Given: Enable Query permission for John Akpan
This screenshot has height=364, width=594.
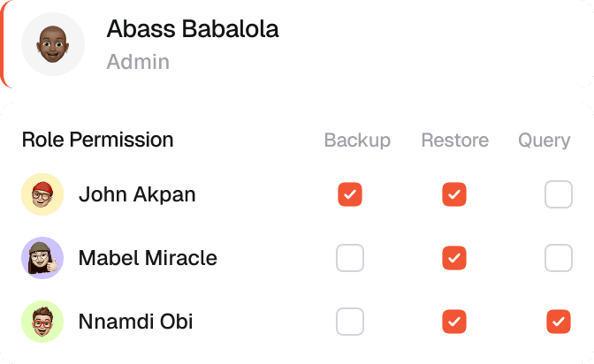Looking at the screenshot, I should 559,194.
